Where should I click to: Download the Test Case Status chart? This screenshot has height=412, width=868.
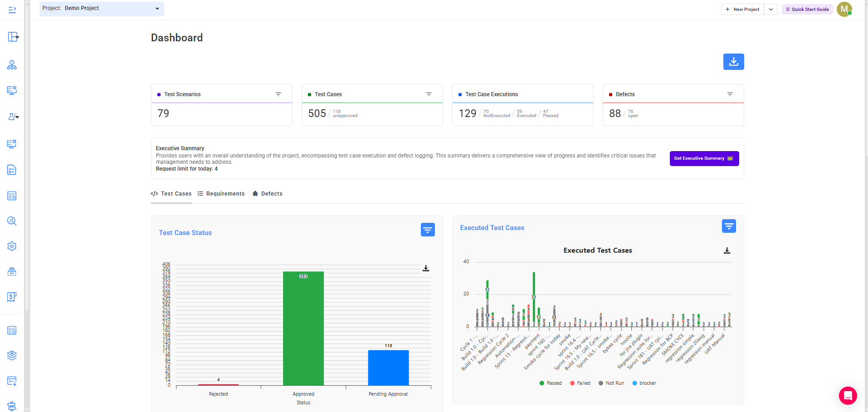[x=426, y=268]
